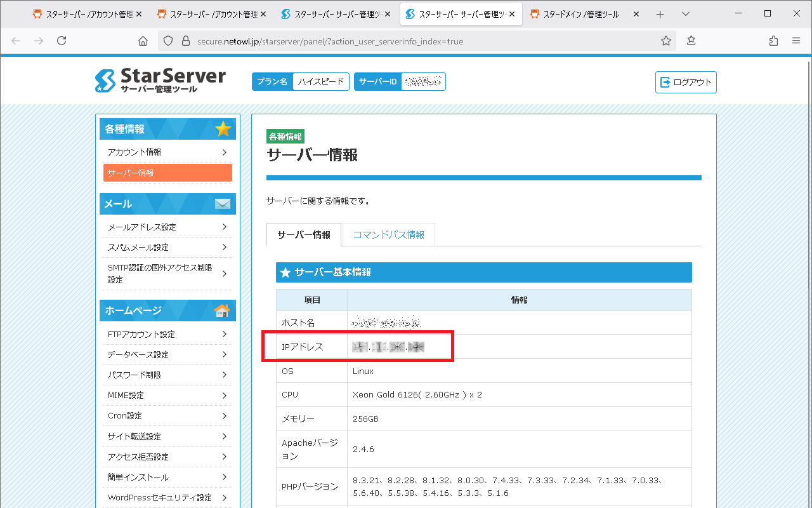Switch to the コマンドパス情報 tab
The width and height of the screenshot is (812, 508).
point(388,235)
